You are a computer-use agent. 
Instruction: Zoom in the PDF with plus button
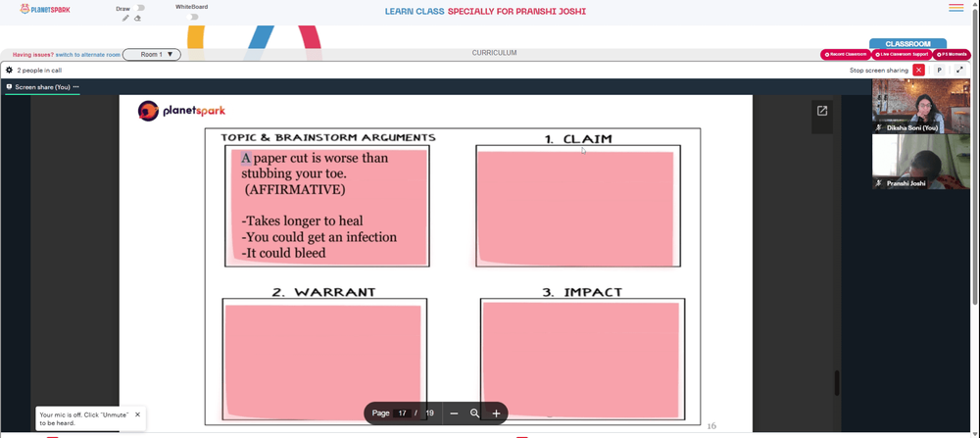point(496,413)
